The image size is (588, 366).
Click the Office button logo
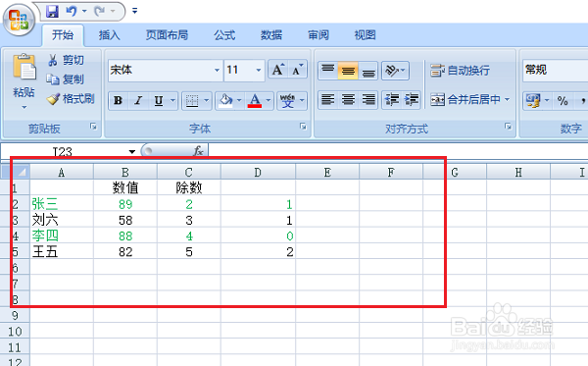point(19,19)
